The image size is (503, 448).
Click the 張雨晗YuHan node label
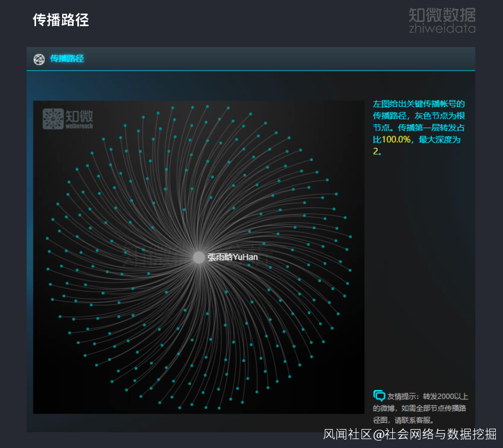click(x=232, y=257)
